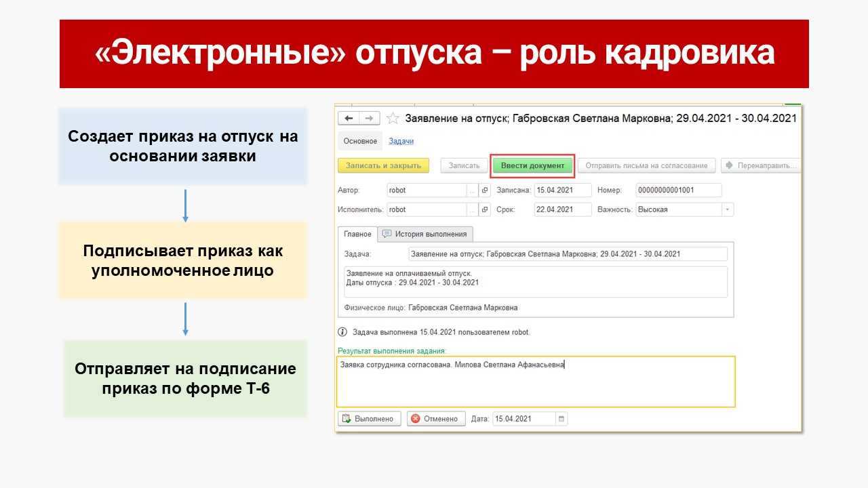Click the back arrow navigation icon

pos(349,118)
